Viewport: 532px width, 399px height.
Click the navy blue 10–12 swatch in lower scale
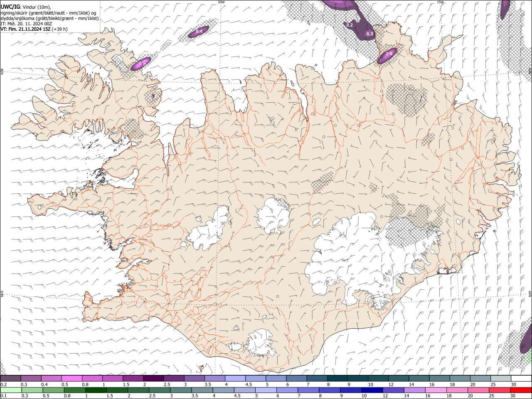(372, 390)
